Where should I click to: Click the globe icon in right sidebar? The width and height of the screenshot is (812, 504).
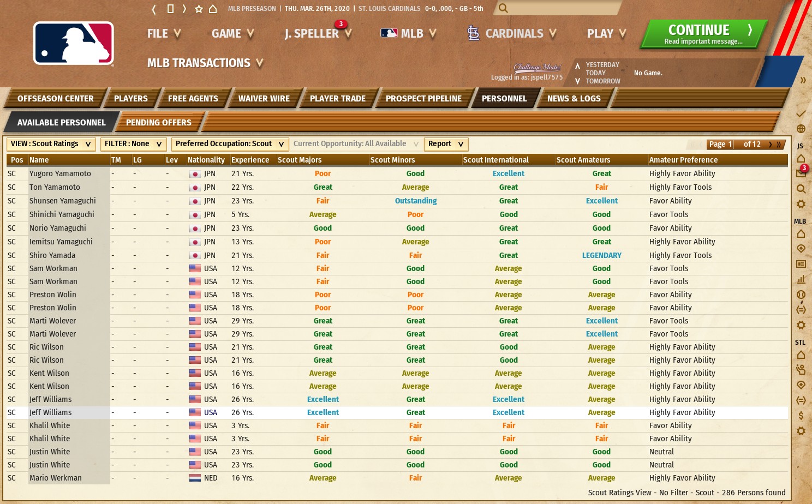click(x=801, y=129)
